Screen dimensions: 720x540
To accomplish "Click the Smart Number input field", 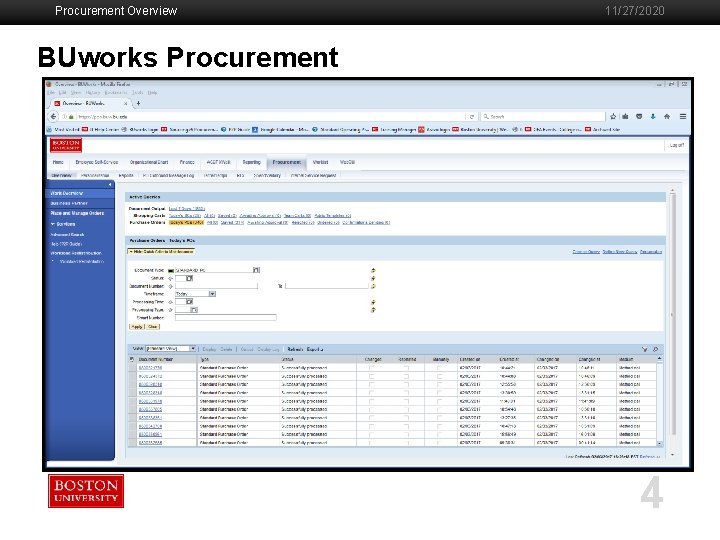I will [225, 318].
